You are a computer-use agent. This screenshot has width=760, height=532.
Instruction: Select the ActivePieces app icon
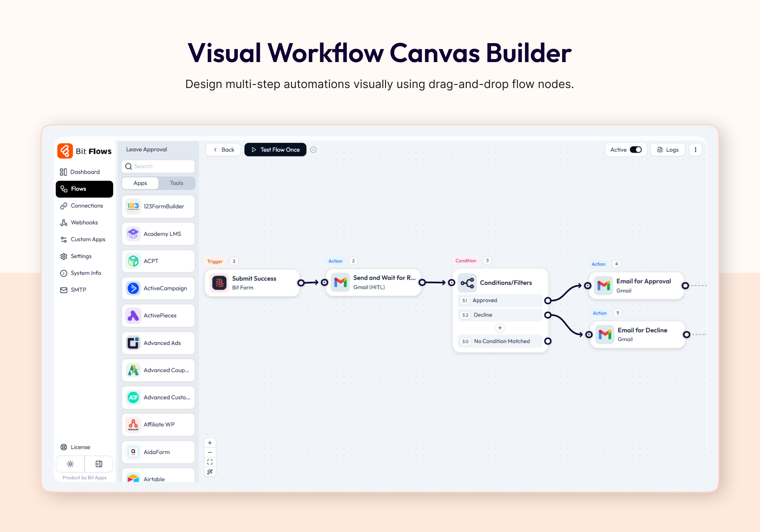pos(133,315)
